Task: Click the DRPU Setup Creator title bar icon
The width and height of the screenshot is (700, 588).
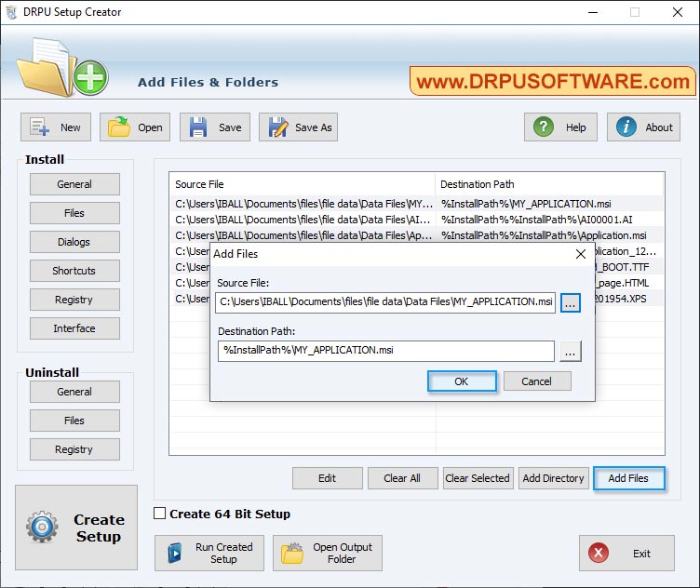Action: click(11, 12)
